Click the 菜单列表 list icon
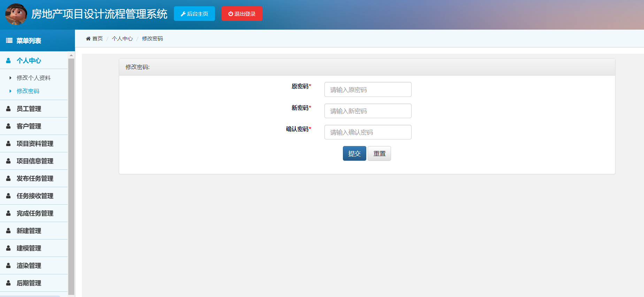Image resolution: width=644 pixels, height=297 pixels. pos(9,40)
